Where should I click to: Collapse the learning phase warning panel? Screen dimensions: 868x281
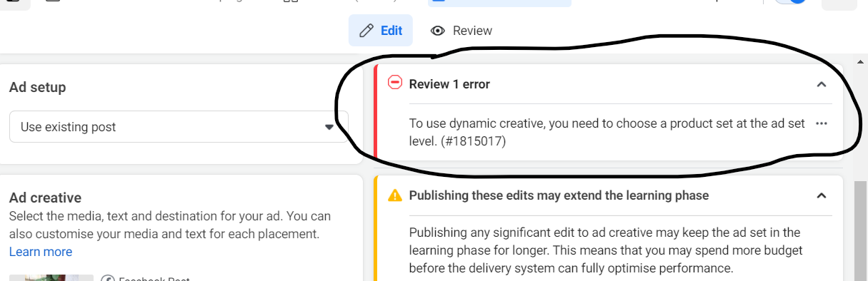point(822,195)
